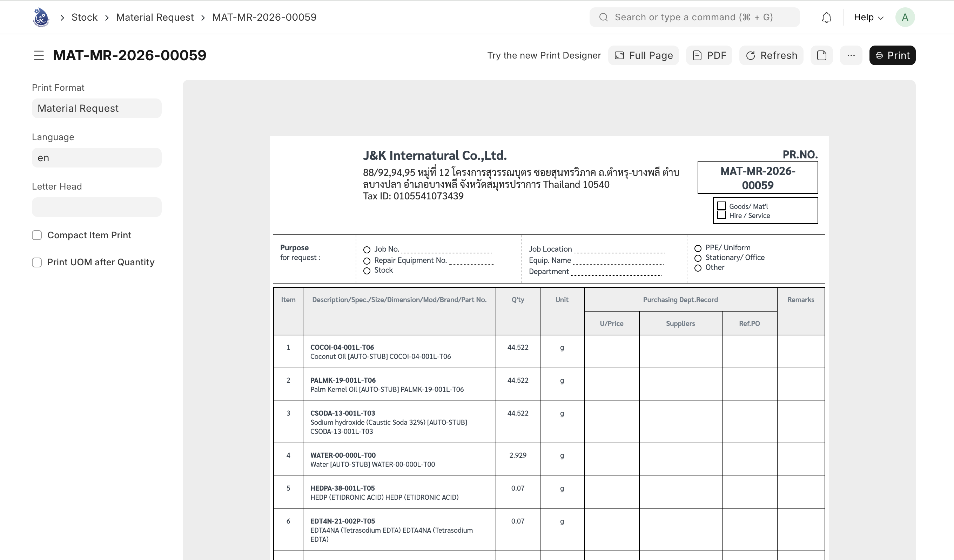Screen dimensions: 954x560
Task: Click the Ref.PO subheader
Action: click(x=749, y=323)
